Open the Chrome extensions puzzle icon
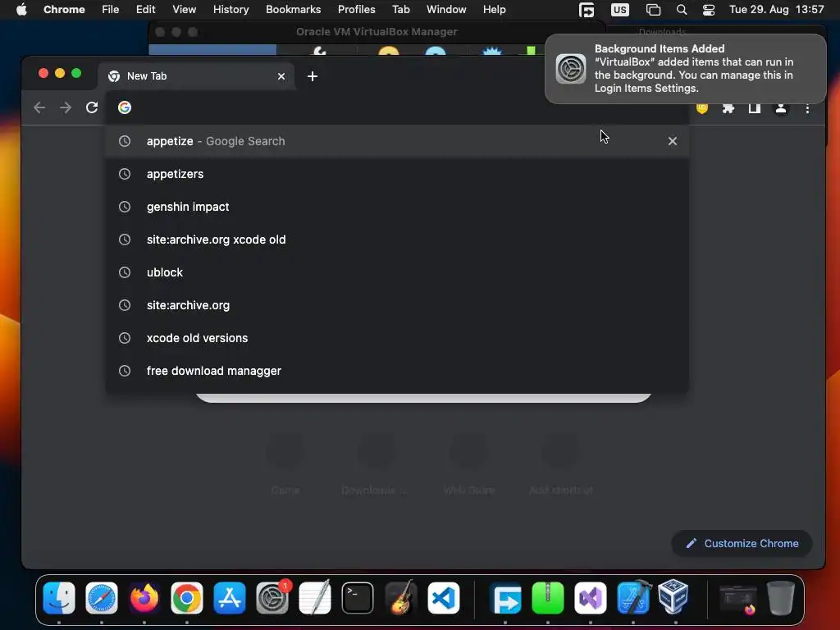840x630 pixels. (x=728, y=108)
